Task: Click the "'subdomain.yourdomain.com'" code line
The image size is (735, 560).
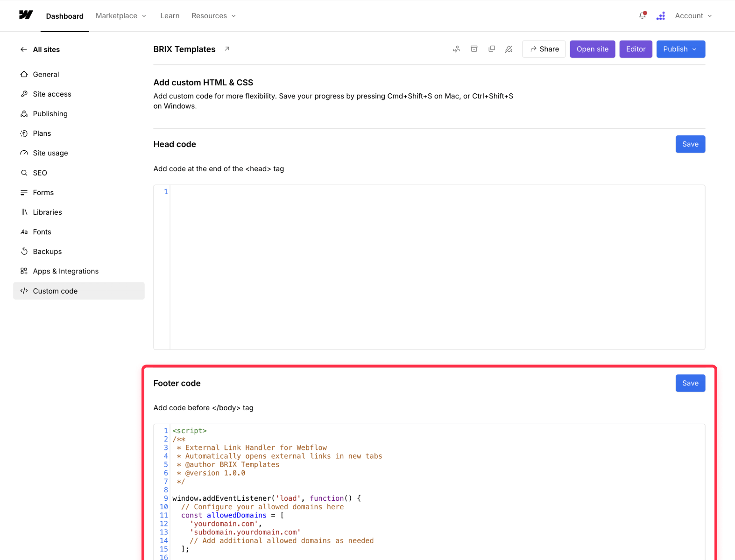Action: point(245,532)
